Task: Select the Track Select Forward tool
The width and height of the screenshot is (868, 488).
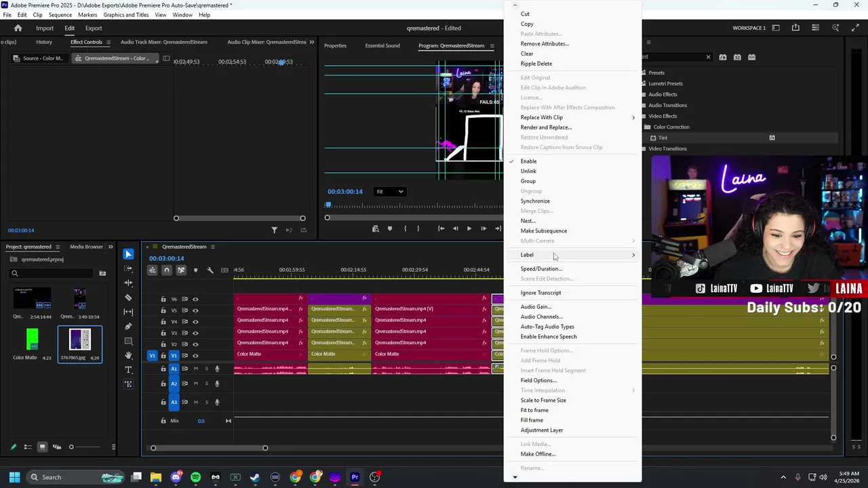Action: tap(128, 269)
